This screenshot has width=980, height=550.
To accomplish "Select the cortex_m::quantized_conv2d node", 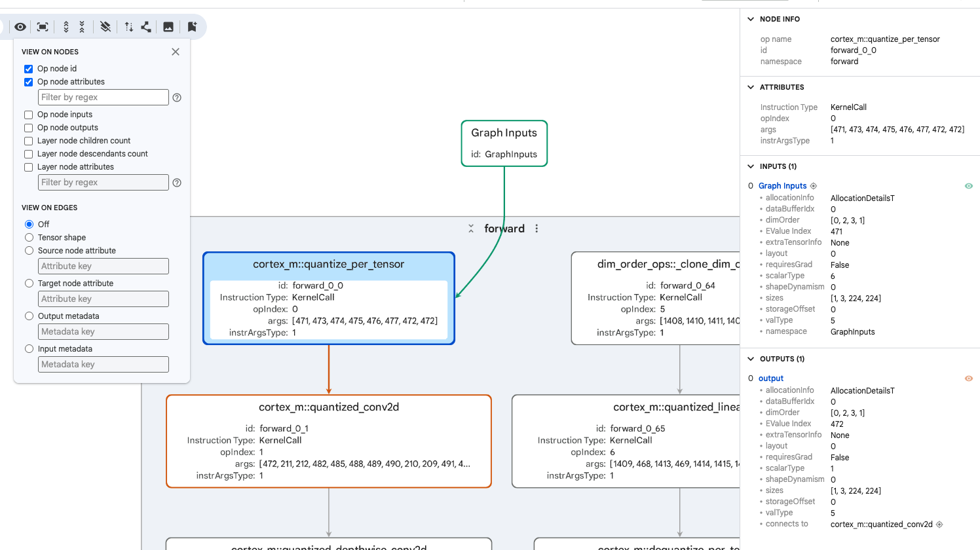I will click(329, 441).
